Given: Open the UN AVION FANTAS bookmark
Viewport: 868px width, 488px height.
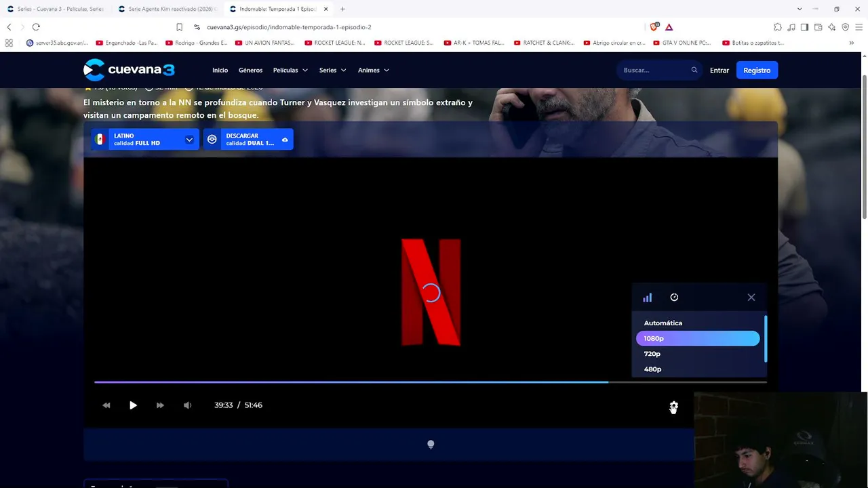Looking at the screenshot, I should (x=265, y=43).
